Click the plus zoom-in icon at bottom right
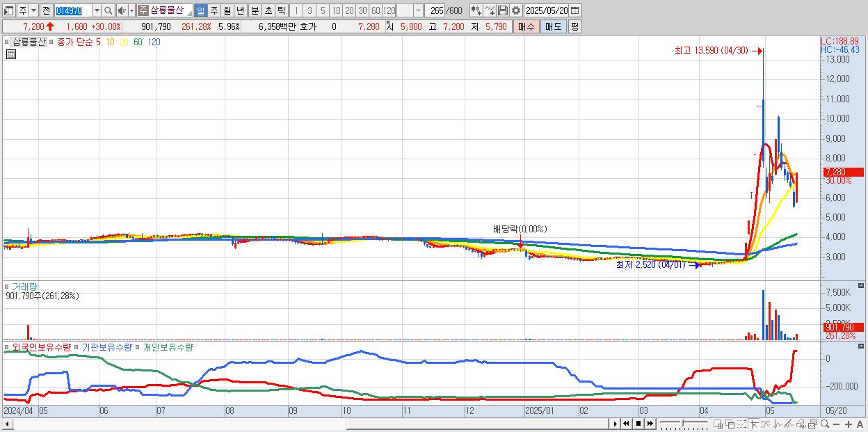This screenshot has width=868, height=432. coord(848,424)
